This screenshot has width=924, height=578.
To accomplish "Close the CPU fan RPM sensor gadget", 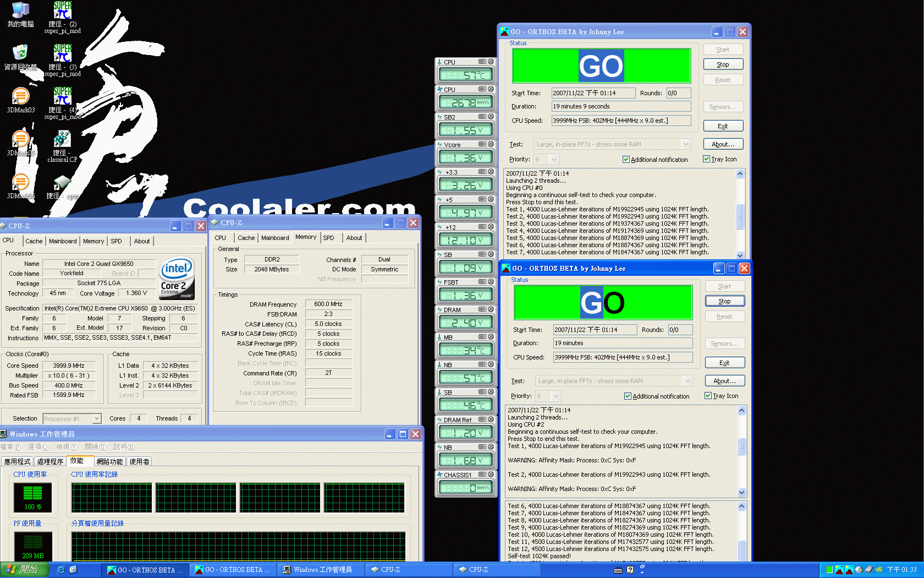I will point(491,89).
